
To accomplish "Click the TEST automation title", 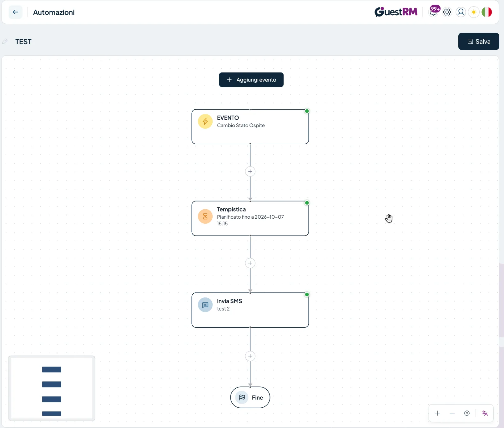I will (23, 42).
